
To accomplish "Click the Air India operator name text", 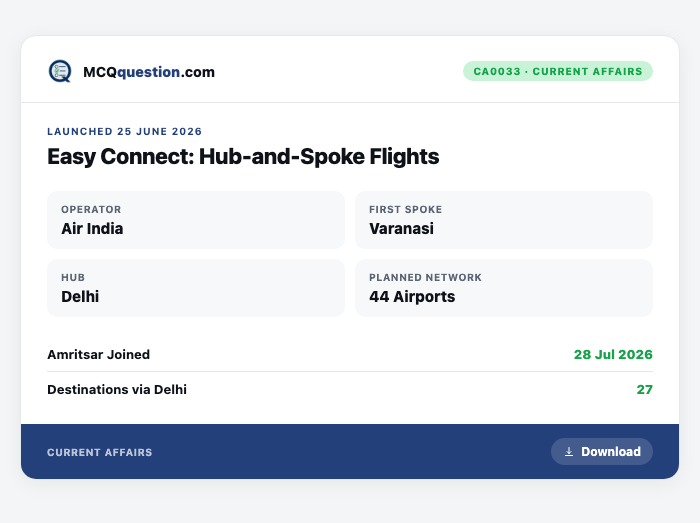I will pyautogui.click(x=92, y=229).
